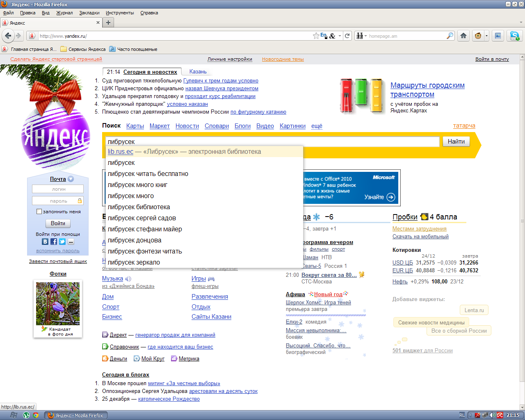Close the Яндекс browser tab
525x420 pixels.
[98, 23]
